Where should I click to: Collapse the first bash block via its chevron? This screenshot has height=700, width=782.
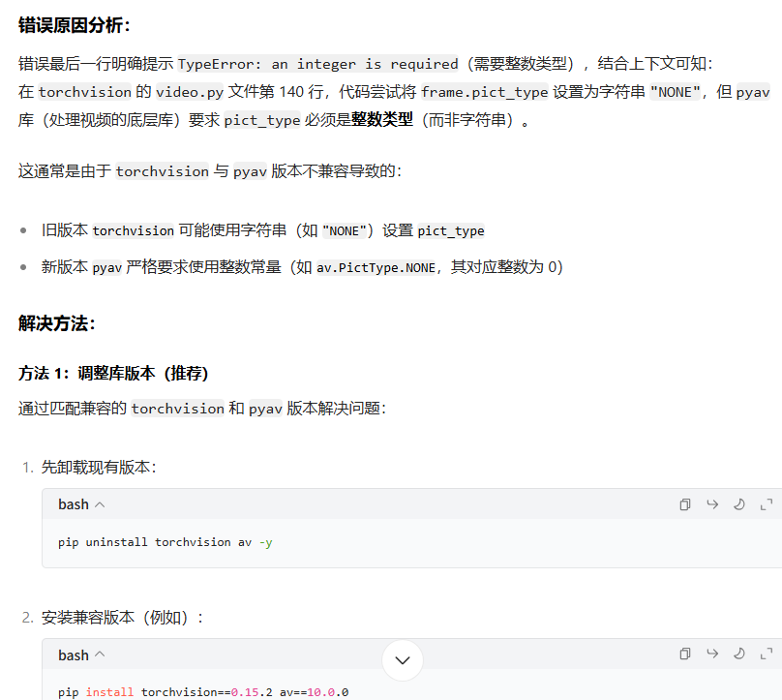[x=100, y=505]
